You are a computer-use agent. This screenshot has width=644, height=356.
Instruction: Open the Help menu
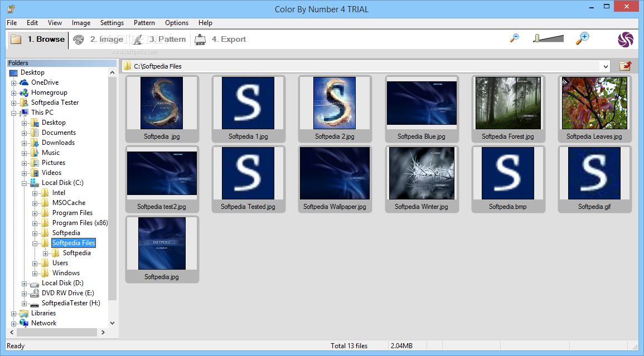pyautogui.click(x=205, y=23)
